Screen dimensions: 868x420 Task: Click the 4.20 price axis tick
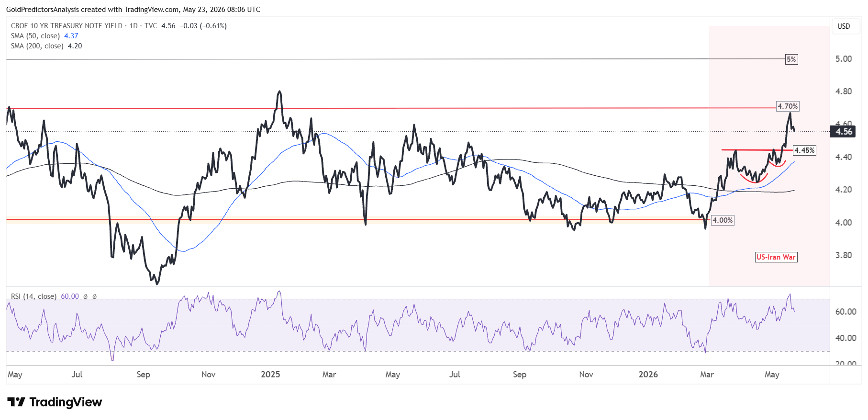844,190
